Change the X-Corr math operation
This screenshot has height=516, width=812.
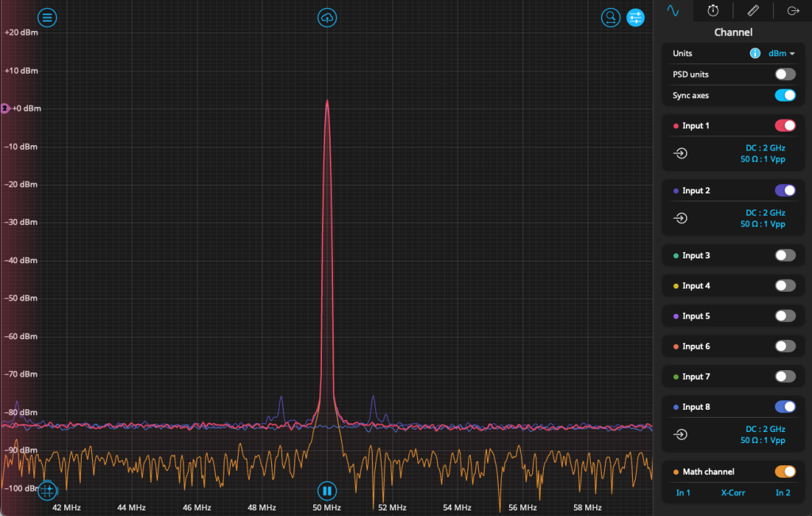coord(733,493)
